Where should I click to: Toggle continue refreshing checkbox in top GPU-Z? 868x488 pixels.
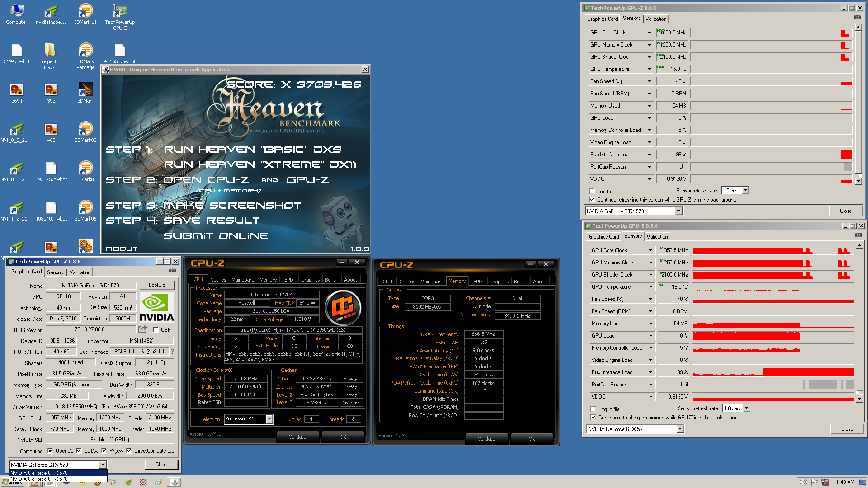point(592,199)
